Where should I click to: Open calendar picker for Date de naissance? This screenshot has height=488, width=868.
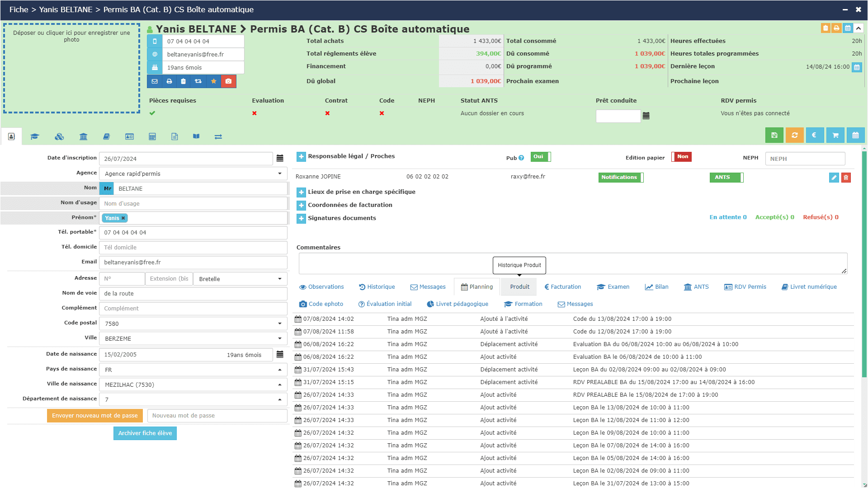(x=280, y=355)
